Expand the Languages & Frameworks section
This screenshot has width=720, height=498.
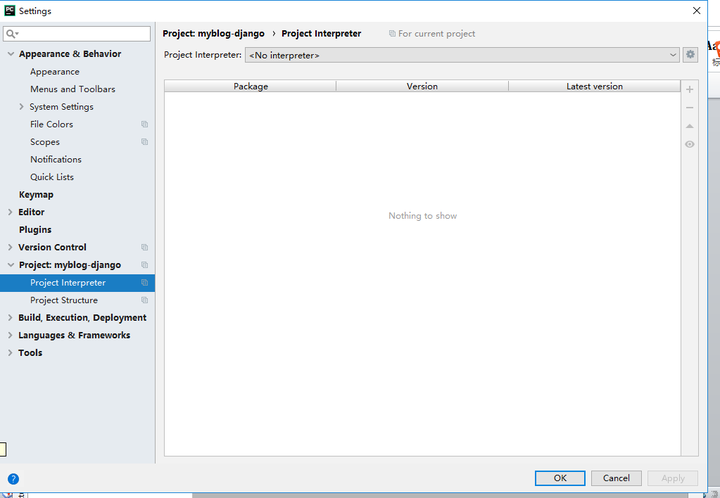10,335
